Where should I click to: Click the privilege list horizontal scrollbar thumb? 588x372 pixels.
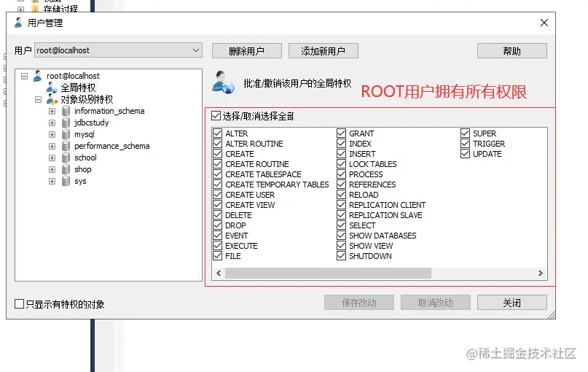coord(328,273)
